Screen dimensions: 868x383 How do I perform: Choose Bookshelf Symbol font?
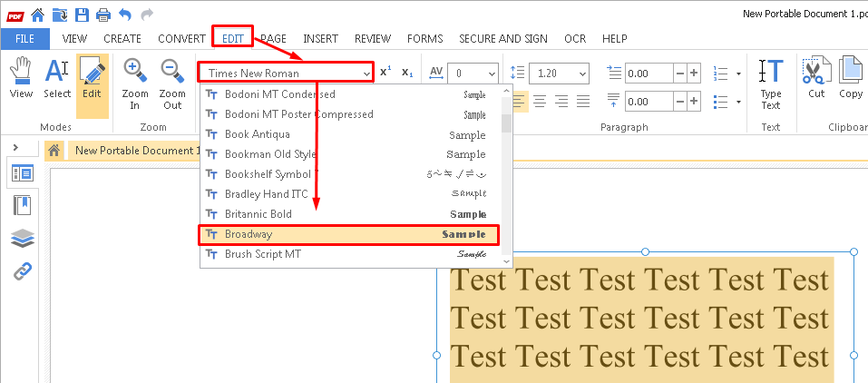(350, 174)
